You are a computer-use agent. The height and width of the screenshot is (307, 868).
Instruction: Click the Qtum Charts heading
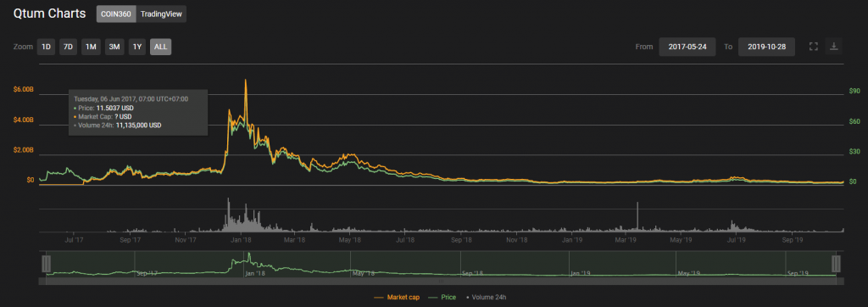(x=50, y=14)
